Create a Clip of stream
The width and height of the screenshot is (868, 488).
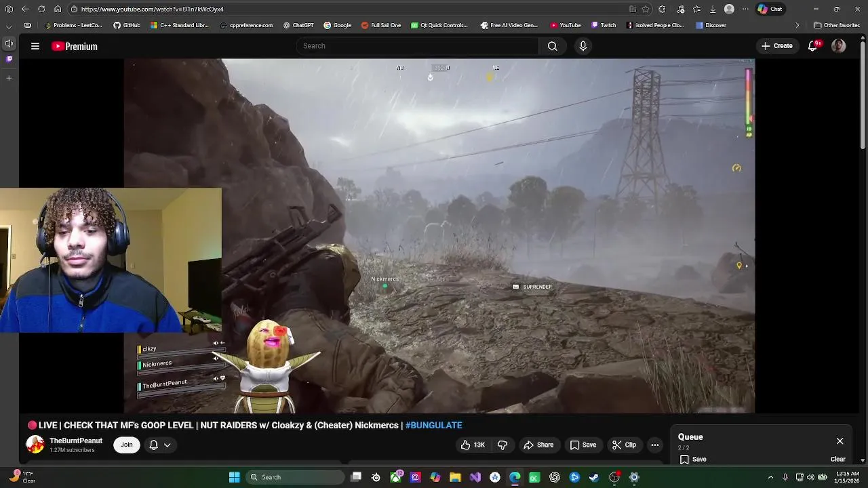point(624,445)
